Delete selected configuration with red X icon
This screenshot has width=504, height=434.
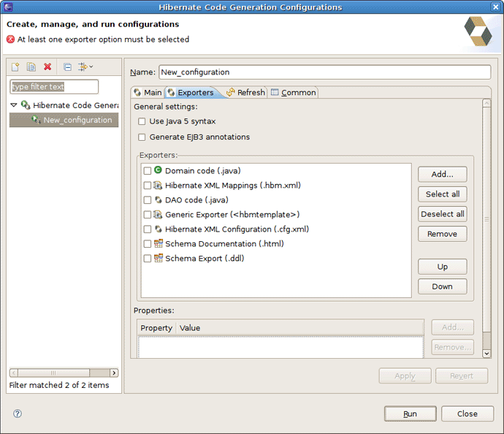pos(47,66)
